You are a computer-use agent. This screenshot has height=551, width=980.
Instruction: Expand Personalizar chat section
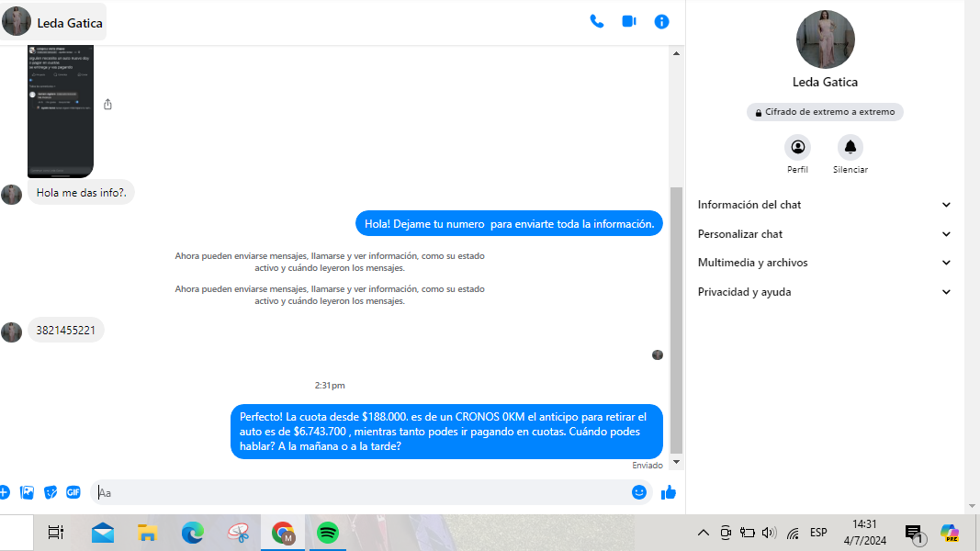825,234
